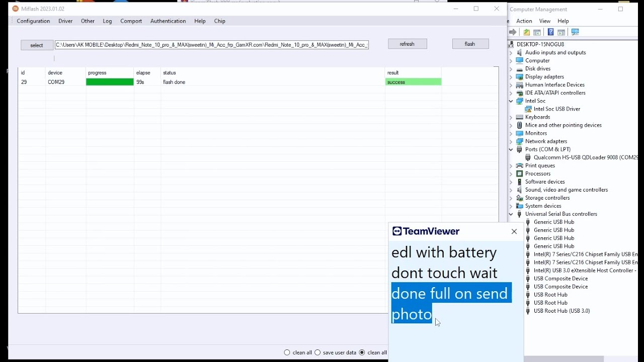The height and width of the screenshot is (362, 644).
Task: Click the Intel Soc USB Driver warning icon
Action: (x=528, y=109)
